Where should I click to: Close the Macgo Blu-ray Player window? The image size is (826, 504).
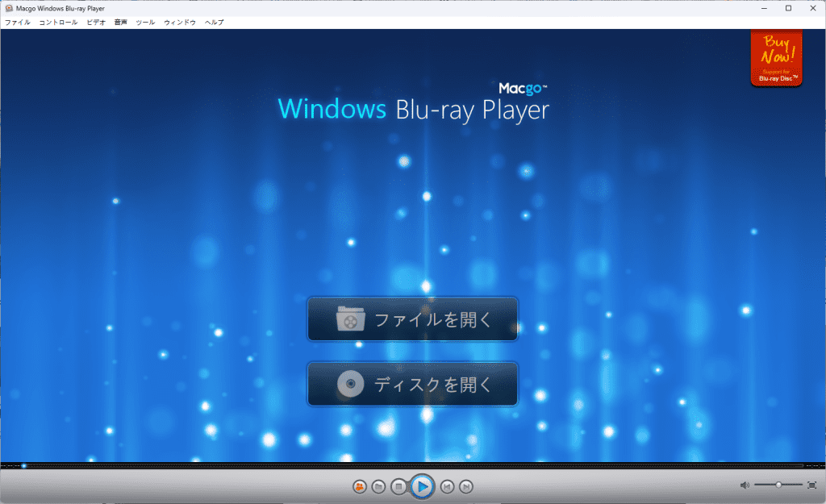(813, 8)
